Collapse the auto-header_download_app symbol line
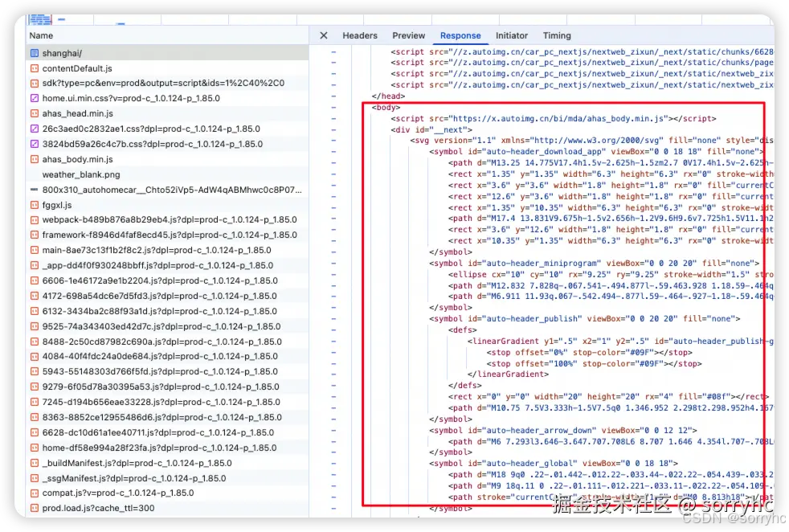The width and height of the screenshot is (789, 532). click(333, 152)
